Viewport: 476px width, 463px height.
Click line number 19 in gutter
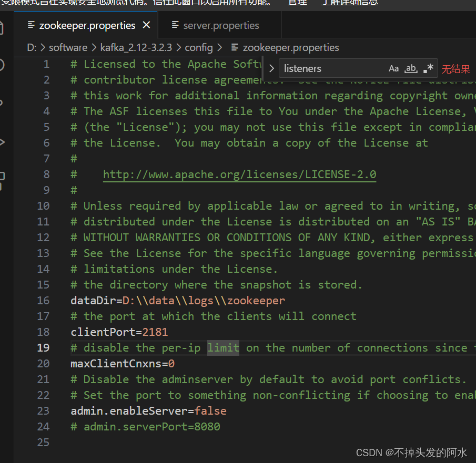(x=43, y=348)
